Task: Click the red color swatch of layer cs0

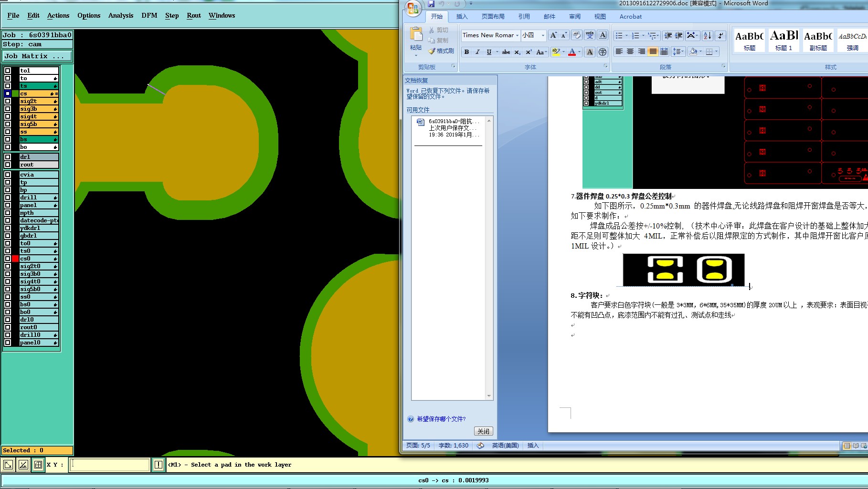Action: pyautogui.click(x=16, y=259)
